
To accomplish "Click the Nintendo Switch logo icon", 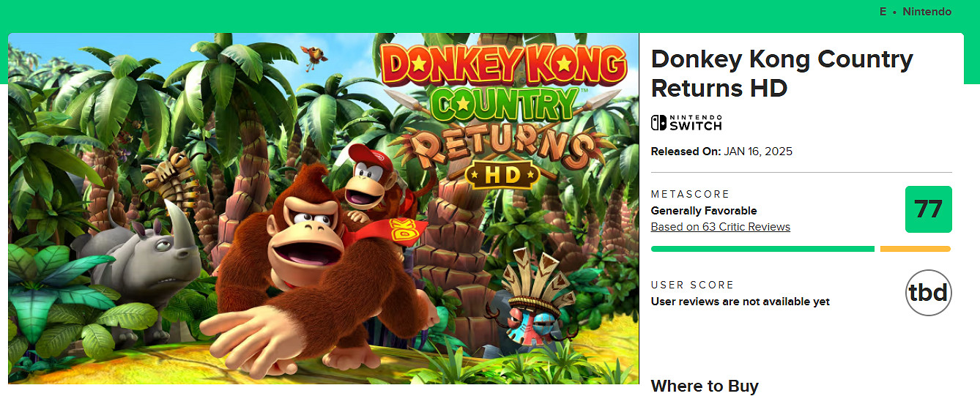I will point(686,123).
